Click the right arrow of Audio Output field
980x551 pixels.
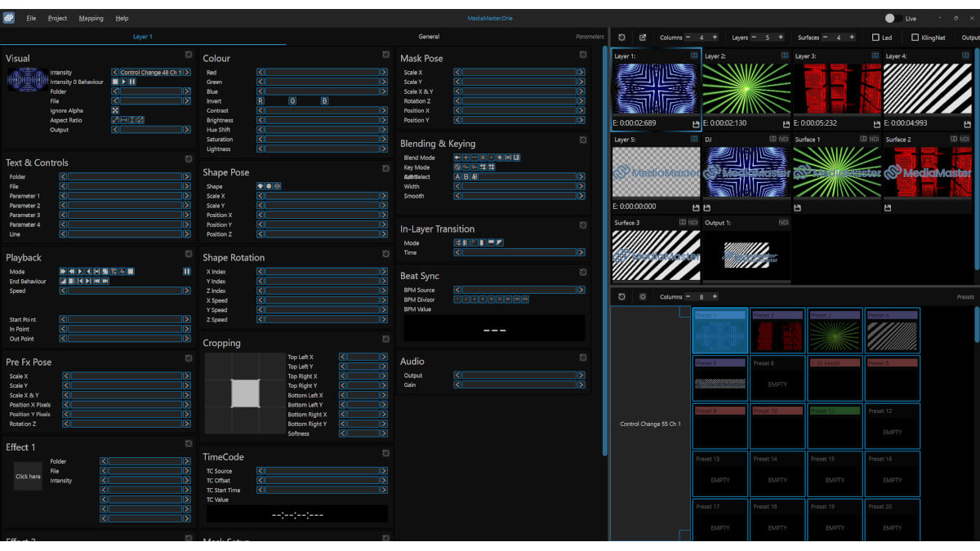[x=581, y=375]
